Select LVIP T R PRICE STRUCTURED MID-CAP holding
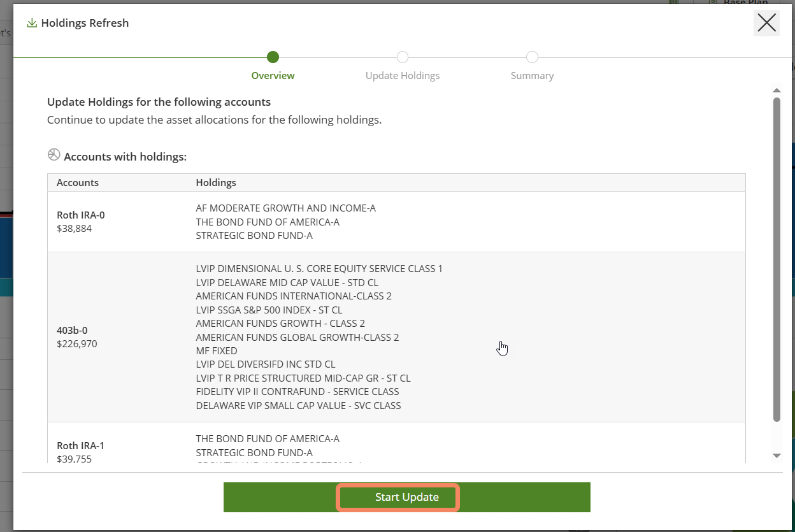The image size is (795, 532). point(303,378)
